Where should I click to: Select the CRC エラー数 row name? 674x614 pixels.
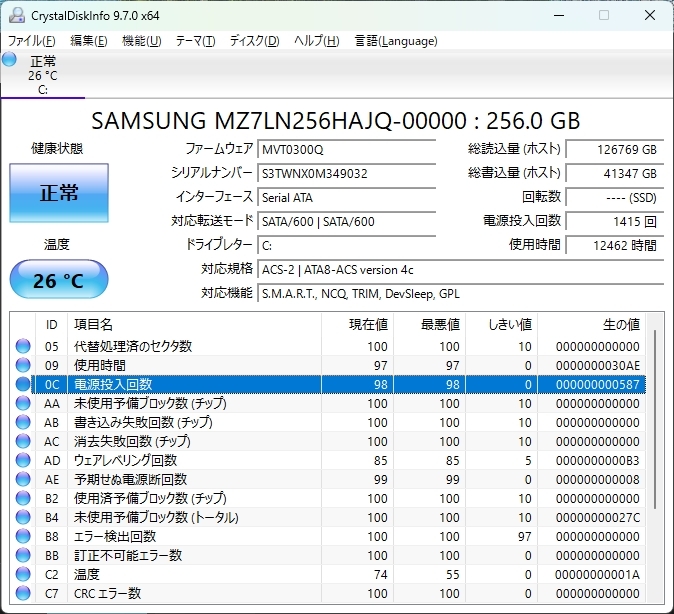[x=107, y=593]
